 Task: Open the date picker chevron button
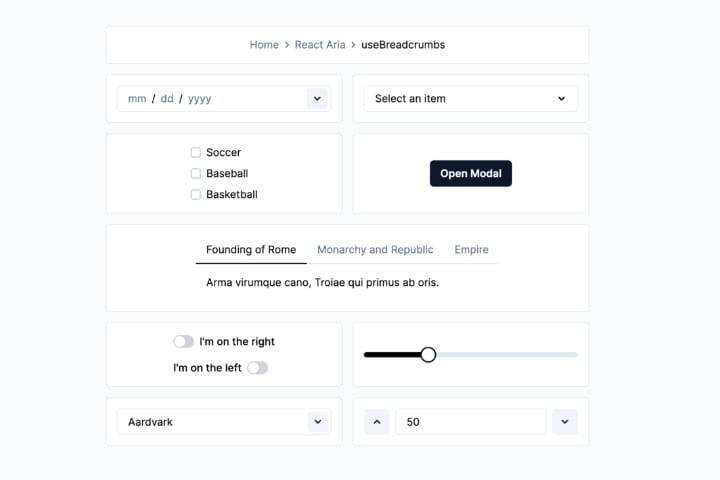[x=317, y=98]
